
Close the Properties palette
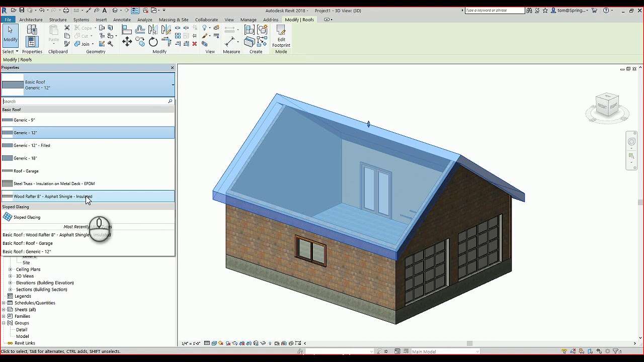tap(172, 67)
